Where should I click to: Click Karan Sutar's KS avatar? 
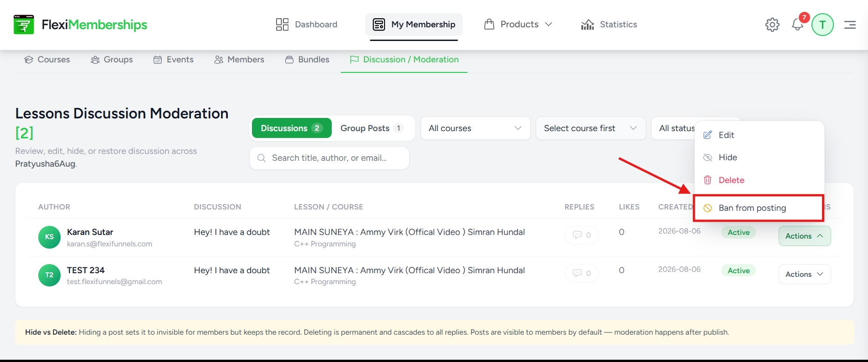point(49,237)
